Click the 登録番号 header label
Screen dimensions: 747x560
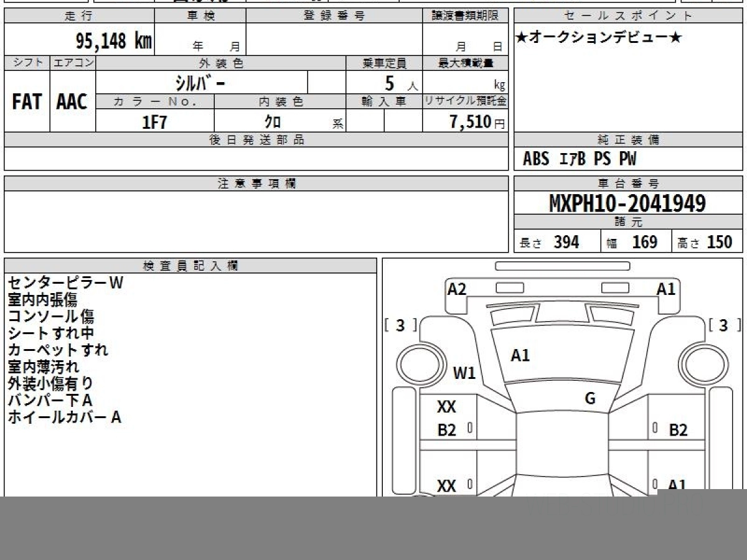(x=334, y=16)
